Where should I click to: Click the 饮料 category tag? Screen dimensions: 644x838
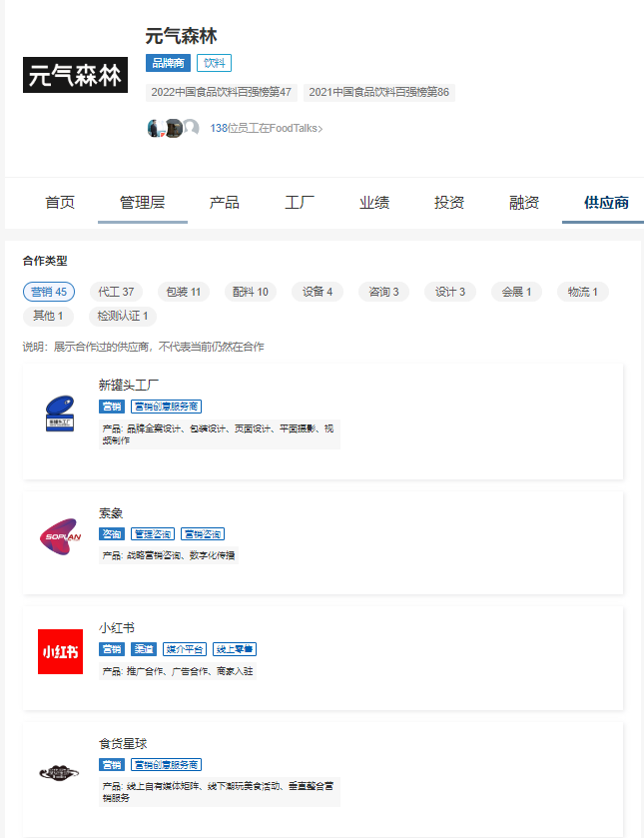coord(214,63)
